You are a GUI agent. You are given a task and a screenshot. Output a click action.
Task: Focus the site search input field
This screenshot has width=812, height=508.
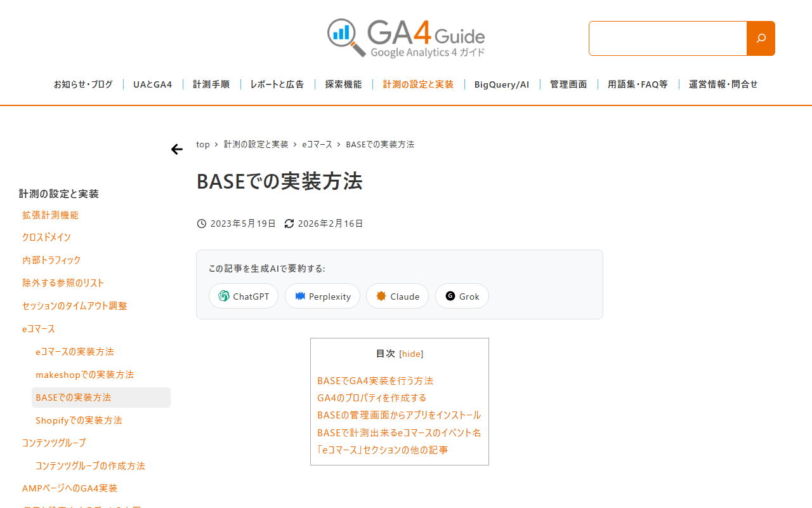click(668, 38)
